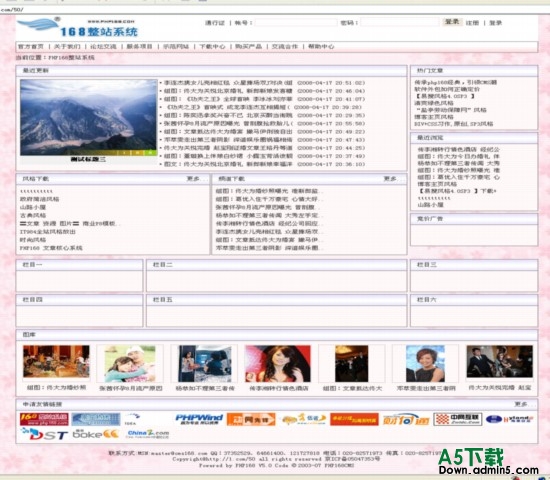Open 时尚风格 style download link

(x=33, y=240)
